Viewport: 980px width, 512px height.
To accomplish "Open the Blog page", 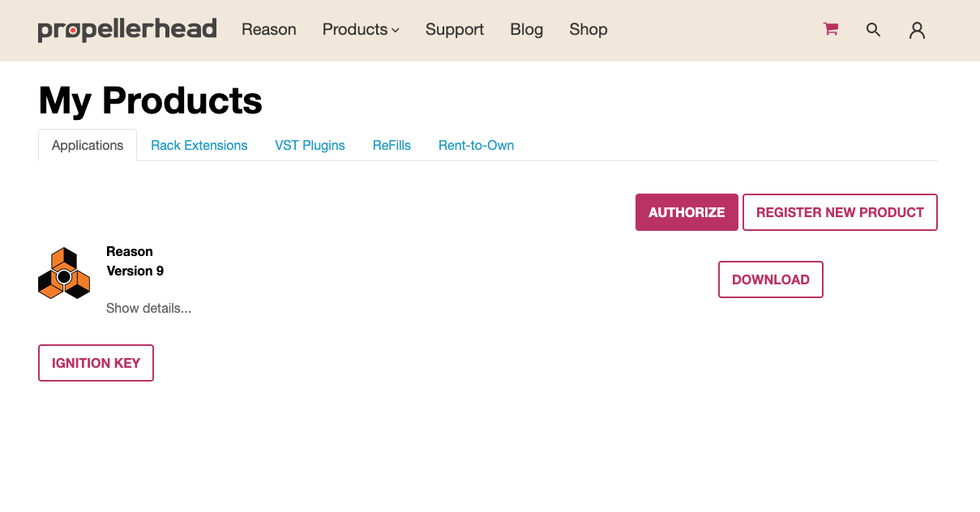I will (x=527, y=30).
